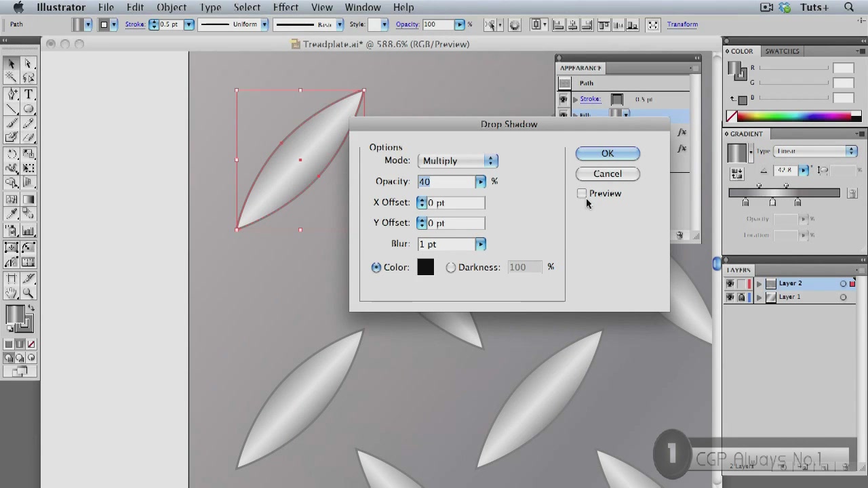Click the Recolor Artwork icon in control bar
The image size is (868, 488).
[x=515, y=25]
